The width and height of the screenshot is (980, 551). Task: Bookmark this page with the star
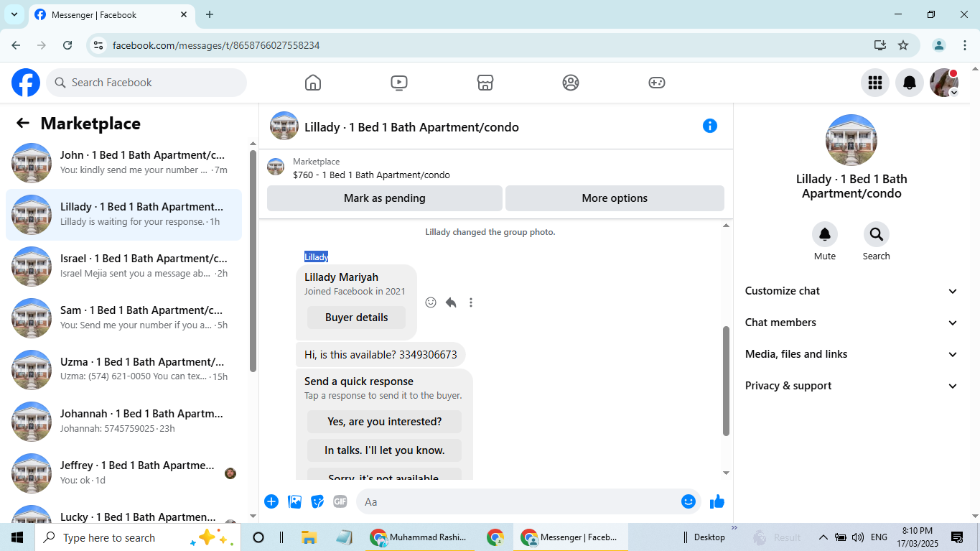coord(903,45)
